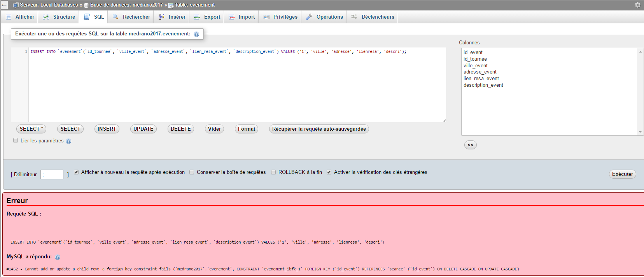Click inside the SQL query editor
This screenshot has height=277, width=644.
237,85
